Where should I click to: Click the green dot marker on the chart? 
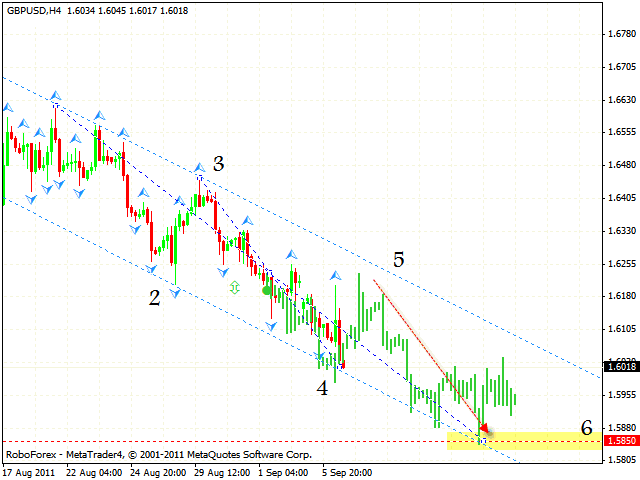[266, 291]
